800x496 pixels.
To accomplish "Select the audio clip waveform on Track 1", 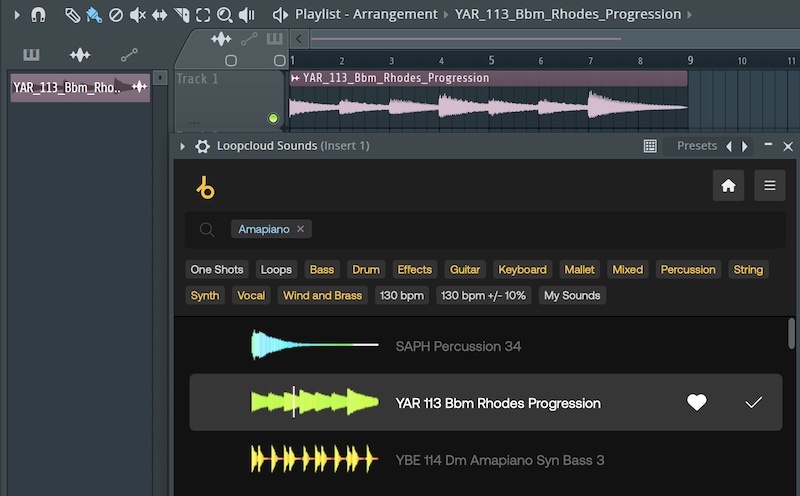I will click(488, 107).
